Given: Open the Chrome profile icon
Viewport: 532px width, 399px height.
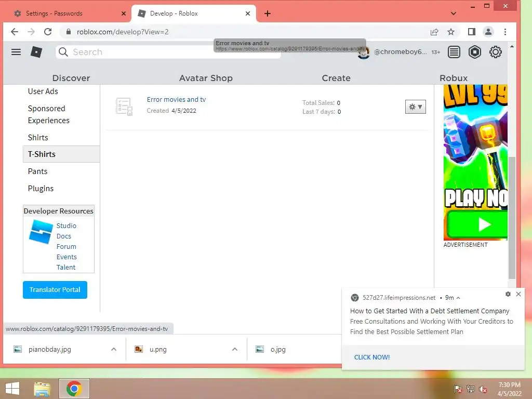Looking at the screenshot, I should click(488, 32).
